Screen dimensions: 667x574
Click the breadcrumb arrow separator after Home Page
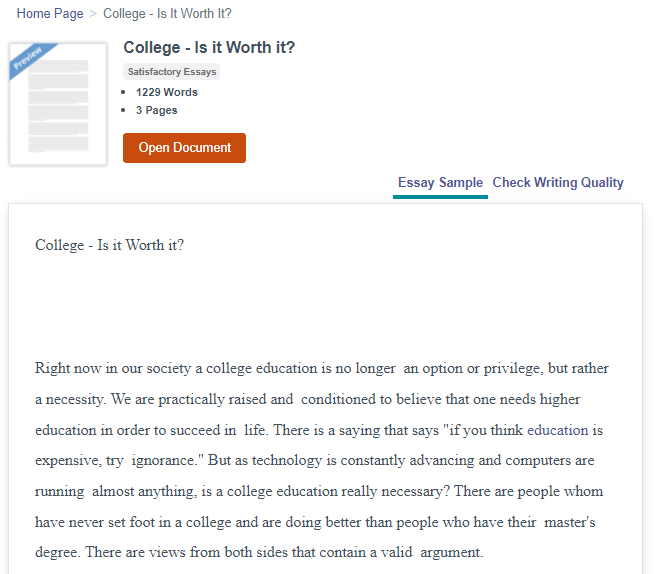pos(93,14)
